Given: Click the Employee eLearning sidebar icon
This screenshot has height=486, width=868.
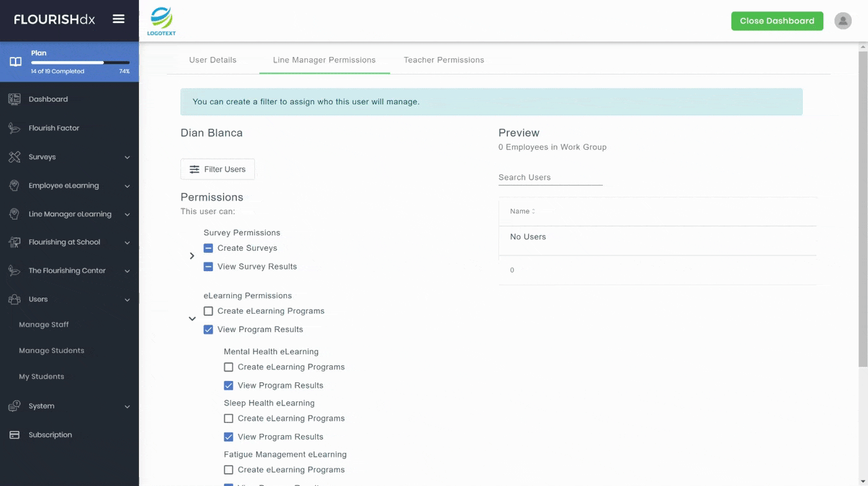Looking at the screenshot, I should pos(14,185).
